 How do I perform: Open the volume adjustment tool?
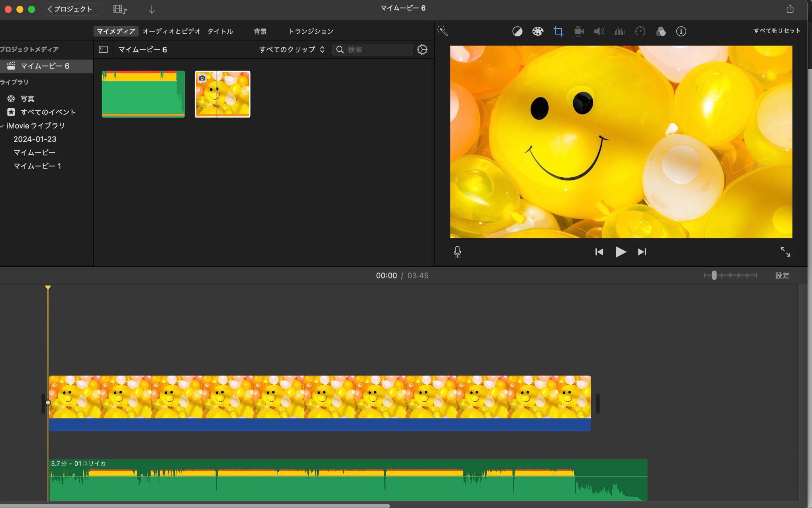tap(599, 31)
